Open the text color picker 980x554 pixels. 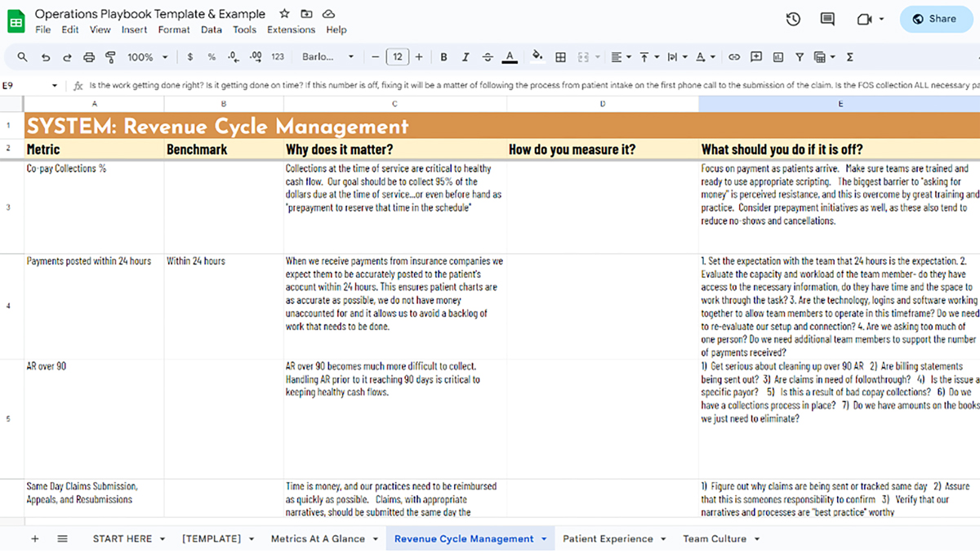point(510,57)
